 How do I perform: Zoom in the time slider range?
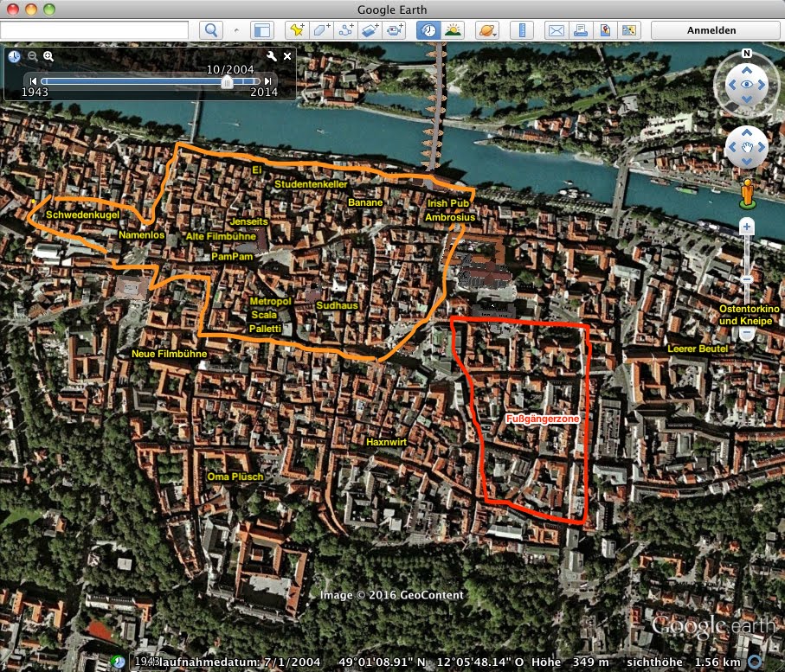[x=48, y=56]
